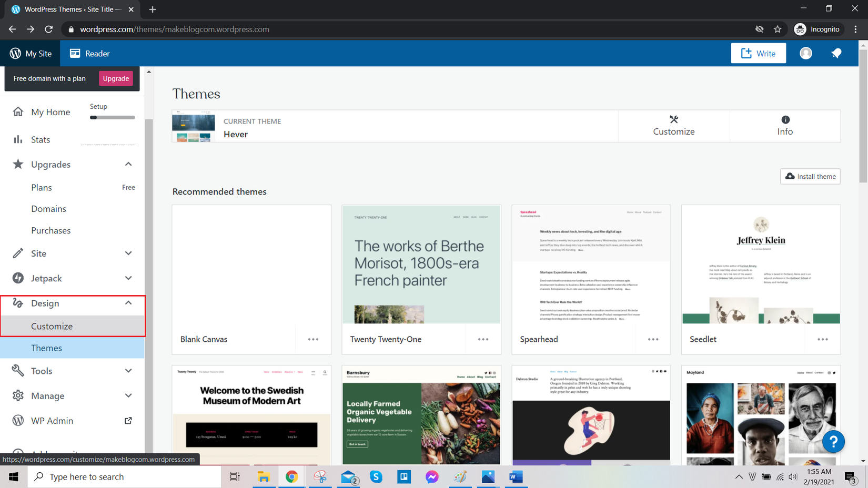Viewport: 868px width, 488px height.
Task: Open File Explorer from the taskbar
Action: (264, 477)
